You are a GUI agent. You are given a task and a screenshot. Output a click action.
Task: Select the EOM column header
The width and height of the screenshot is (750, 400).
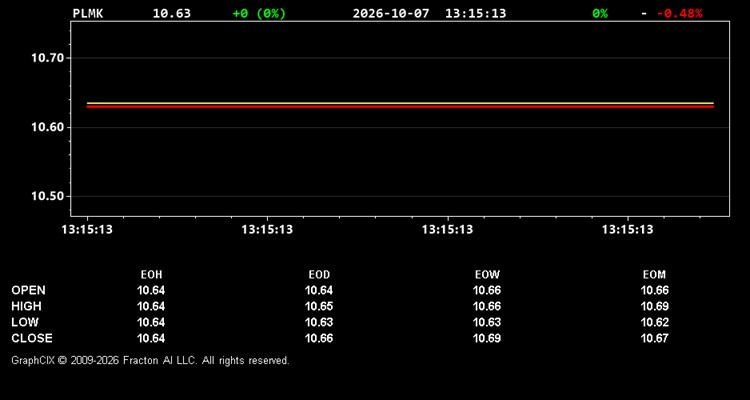[x=654, y=275]
